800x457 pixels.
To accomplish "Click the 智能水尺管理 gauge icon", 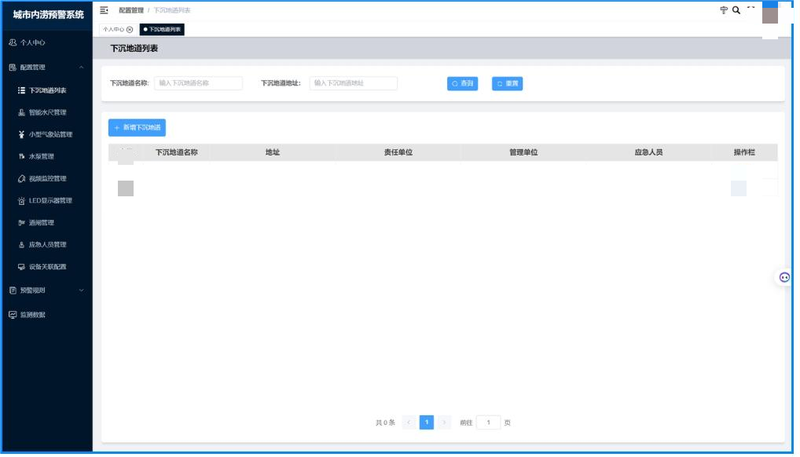I will point(21,112).
